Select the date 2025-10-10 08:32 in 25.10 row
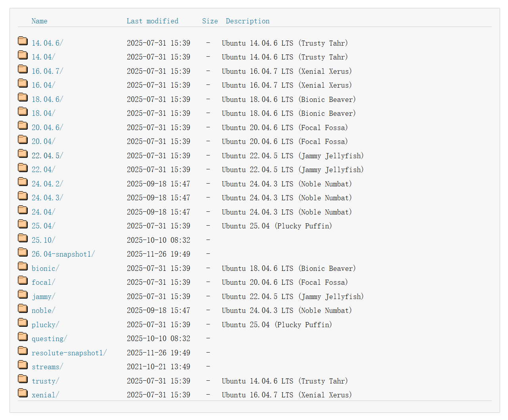The height and width of the screenshot is (420, 508). (158, 240)
